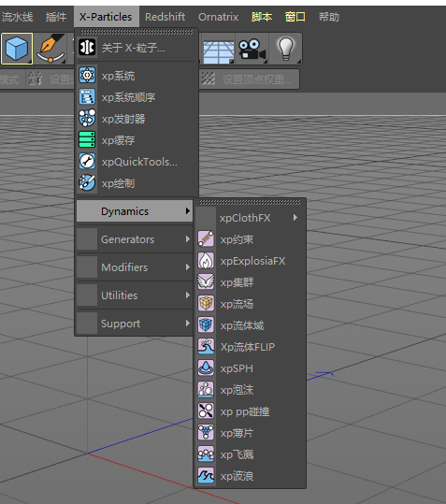Screen dimensions: 446x504
Task: Click the xp发射器 emitter icon
Action: tap(87, 118)
